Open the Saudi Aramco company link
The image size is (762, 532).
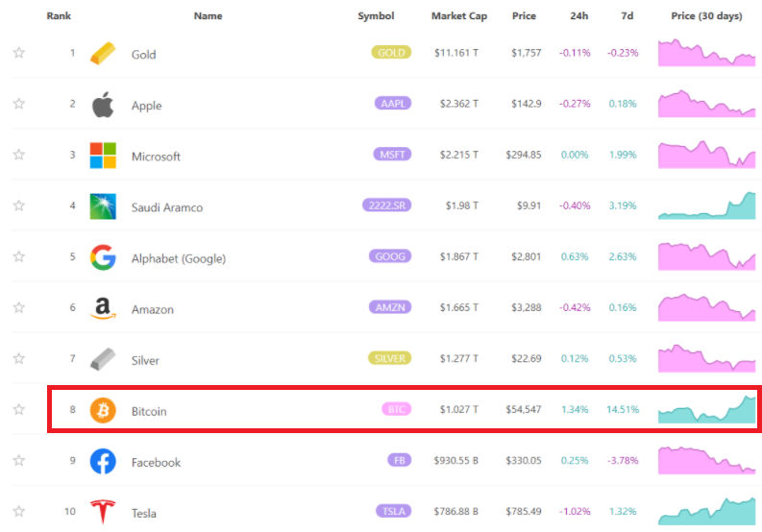pos(167,207)
